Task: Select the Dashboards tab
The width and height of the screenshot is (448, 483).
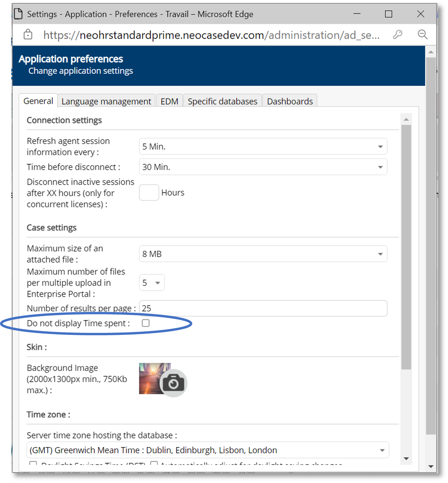Action: (290, 101)
